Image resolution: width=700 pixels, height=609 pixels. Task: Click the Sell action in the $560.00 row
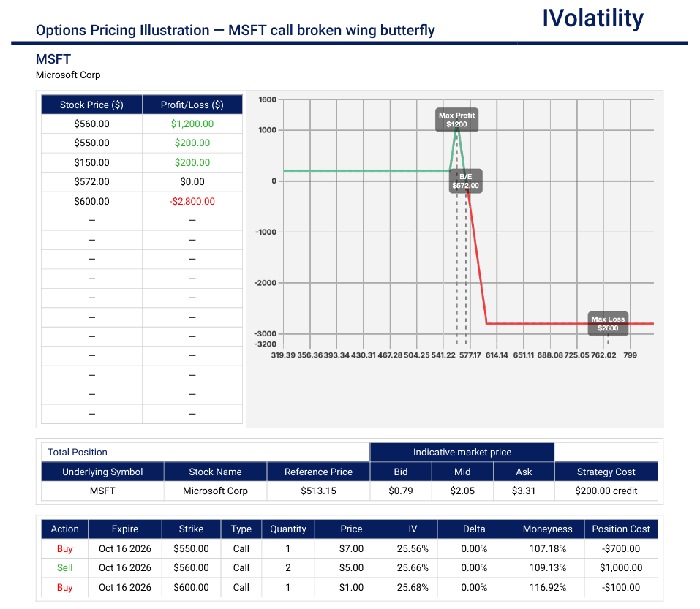(64, 567)
